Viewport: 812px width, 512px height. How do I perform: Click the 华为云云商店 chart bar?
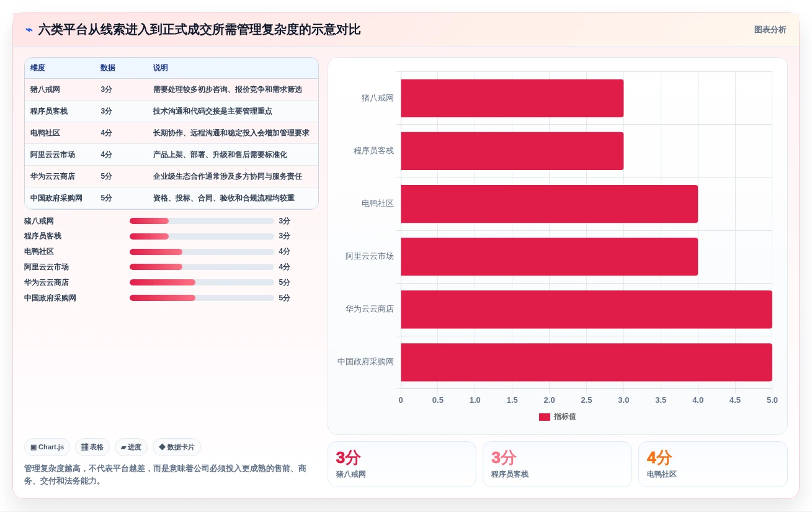coord(586,309)
